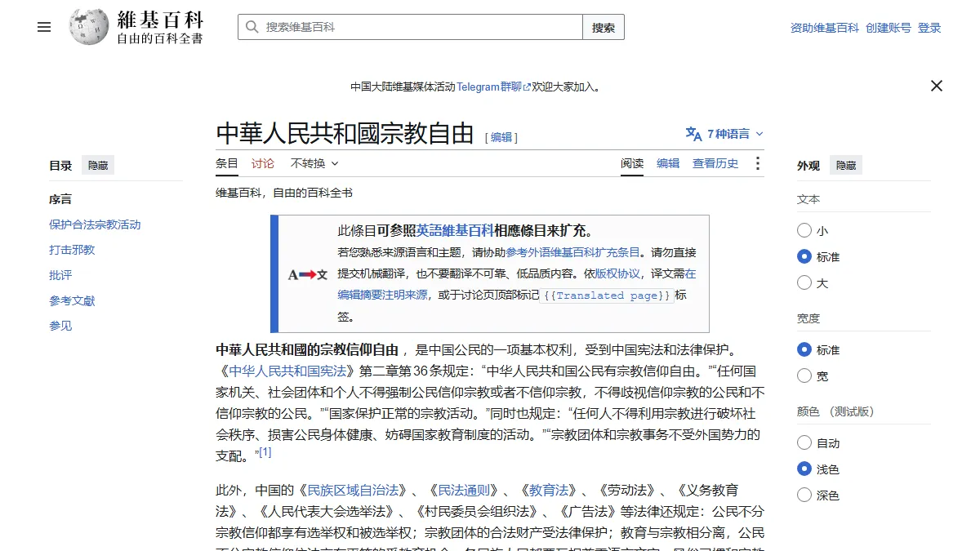Open 民法通则 link
The image size is (980, 551).
point(465,490)
